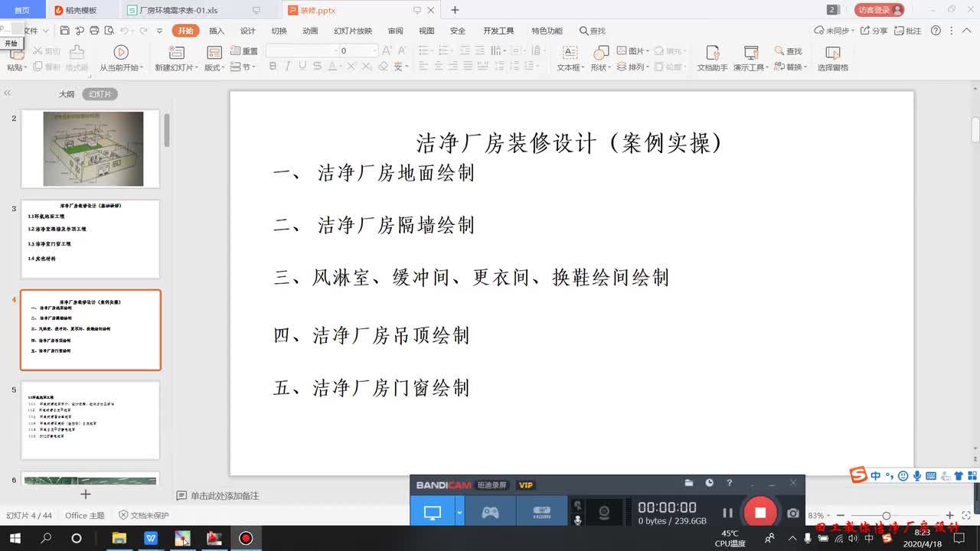Toggle Sogou voice input microphone
Viewport: 980px width, 551px height.
tap(917, 475)
